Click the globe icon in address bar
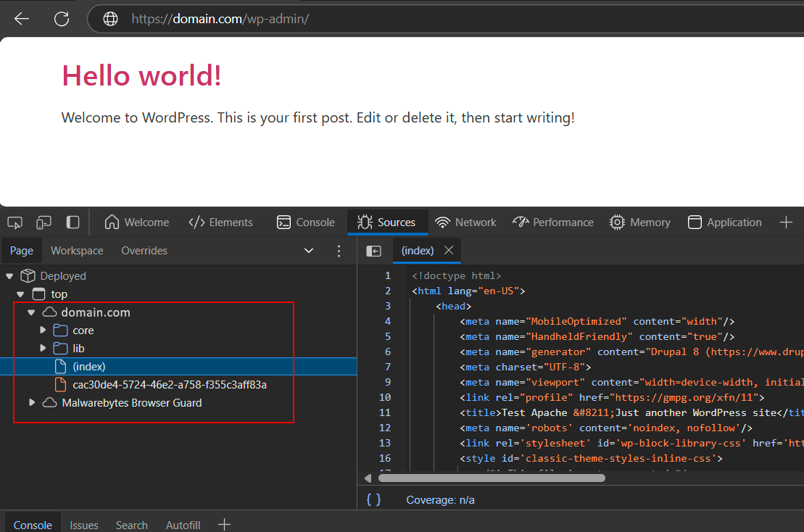Viewport: 804px width, 532px height. (110, 18)
